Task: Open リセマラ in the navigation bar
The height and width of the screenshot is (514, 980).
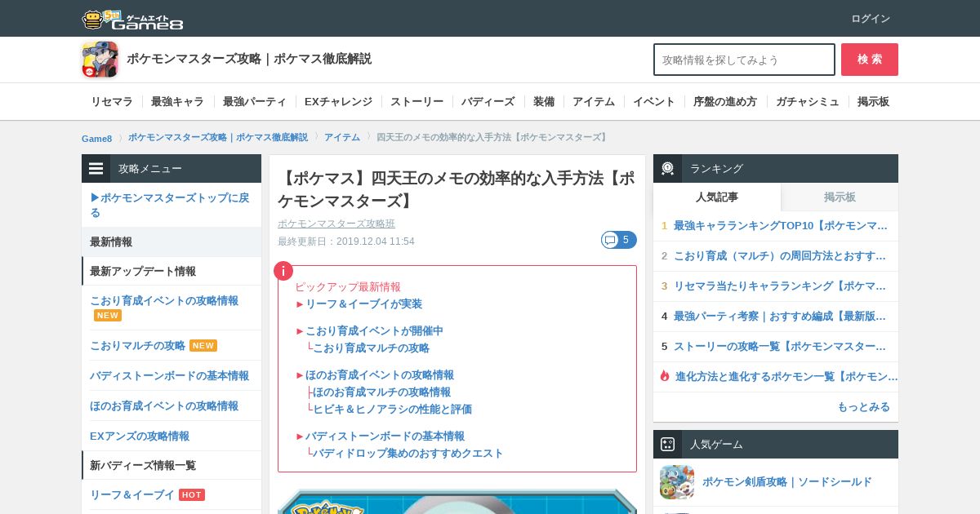Action: (112, 102)
